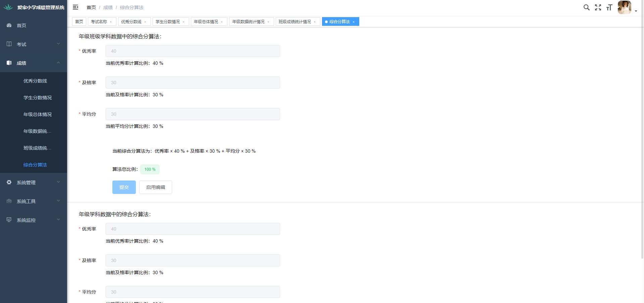Click the 年级学科数据中的综合分算法 heading
The height and width of the screenshot is (303, 644).
point(115,214)
